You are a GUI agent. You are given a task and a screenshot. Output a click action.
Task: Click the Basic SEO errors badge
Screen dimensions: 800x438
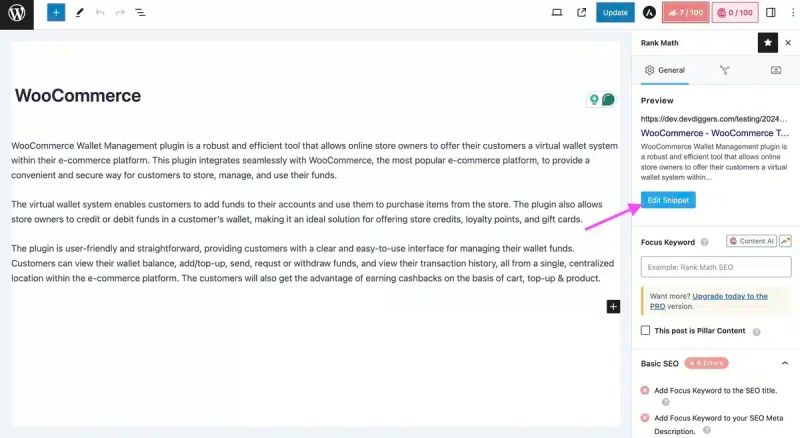tap(707, 363)
